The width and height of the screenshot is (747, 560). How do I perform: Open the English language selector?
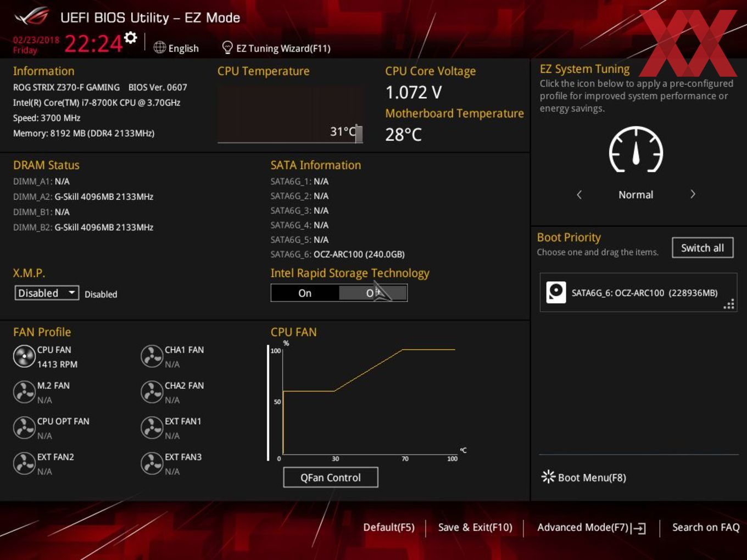coord(176,48)
